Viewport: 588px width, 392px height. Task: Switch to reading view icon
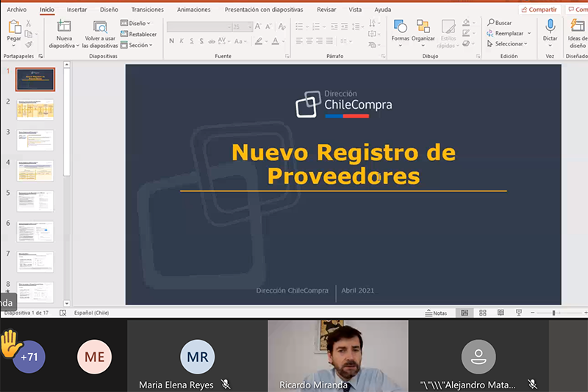(501, 313)
